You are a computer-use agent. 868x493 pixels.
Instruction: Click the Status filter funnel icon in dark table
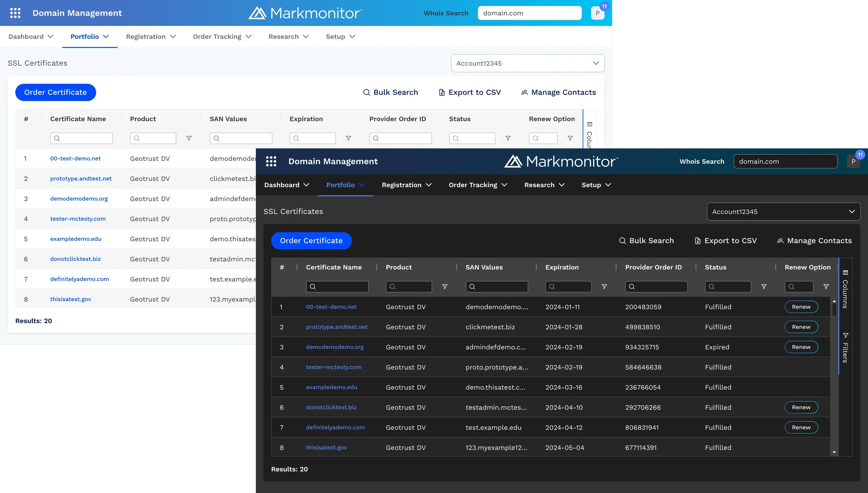[764, 287]
